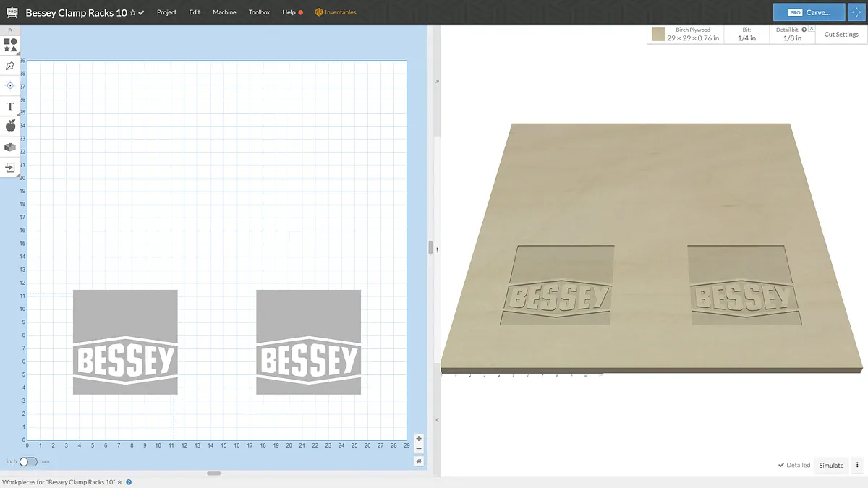This screenshot has width=868, height=488.
Task: Choose the drill point tool
Action: coord(10,85)
